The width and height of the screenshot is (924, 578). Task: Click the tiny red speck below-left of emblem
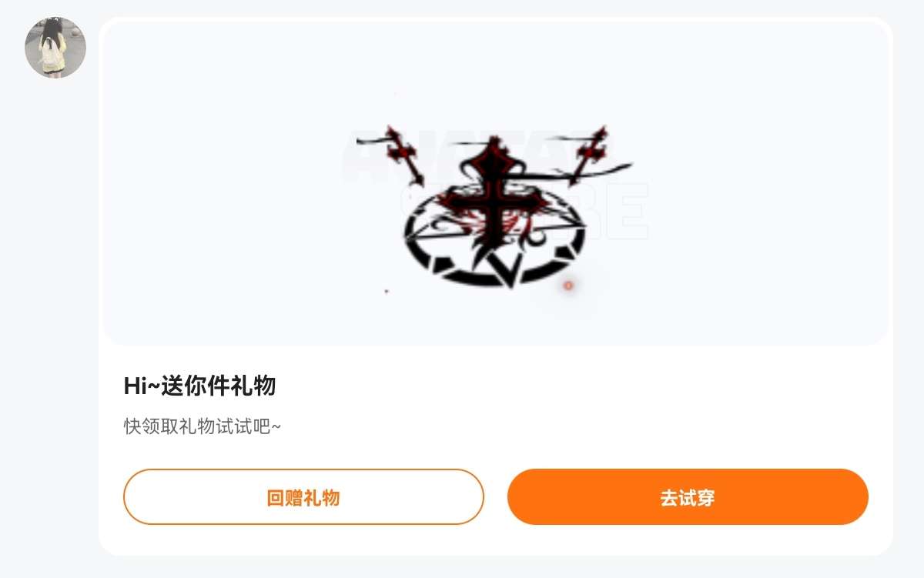coord(387,291)
